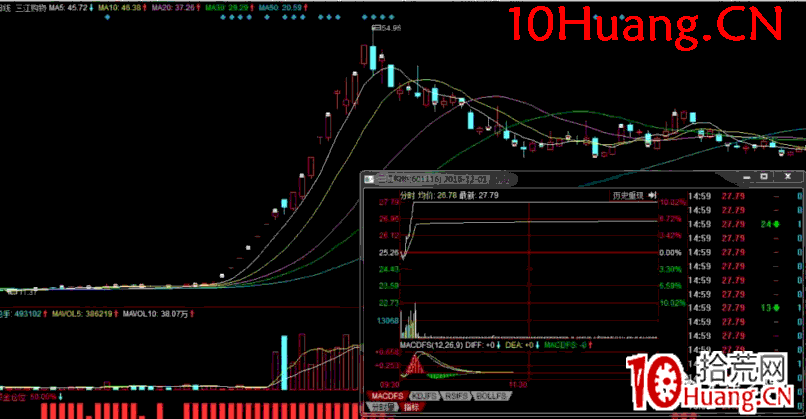This screenshot has height=419, width=806.
Task: Click the popup title 三江购物(601116) 2016-12-01
Action: coord(433,179)
